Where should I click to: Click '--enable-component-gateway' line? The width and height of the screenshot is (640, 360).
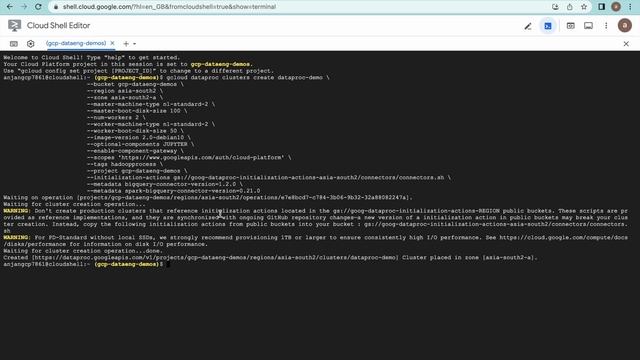[x=135, y=151]
